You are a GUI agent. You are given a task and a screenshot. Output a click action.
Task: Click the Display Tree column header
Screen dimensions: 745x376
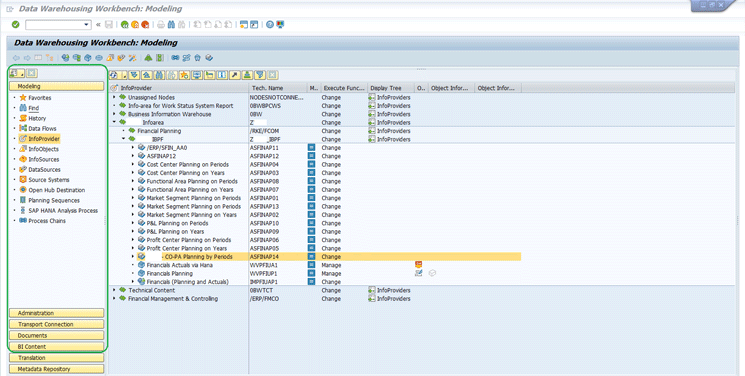[x=391, y=88]
